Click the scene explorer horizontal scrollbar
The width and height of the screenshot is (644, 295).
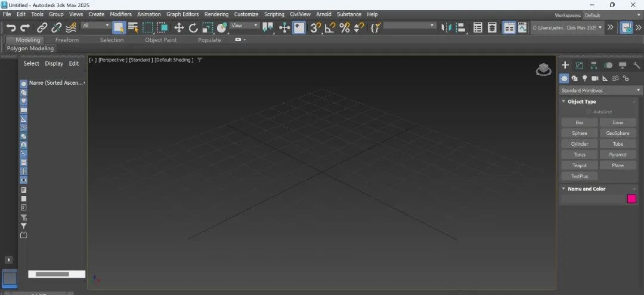click(x=52, y=274)
